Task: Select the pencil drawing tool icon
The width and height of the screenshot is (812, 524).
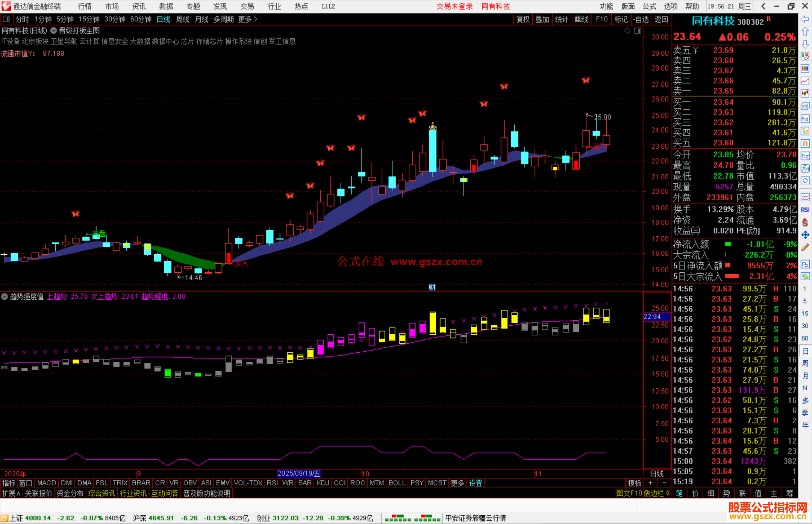Action: [805, 247]
